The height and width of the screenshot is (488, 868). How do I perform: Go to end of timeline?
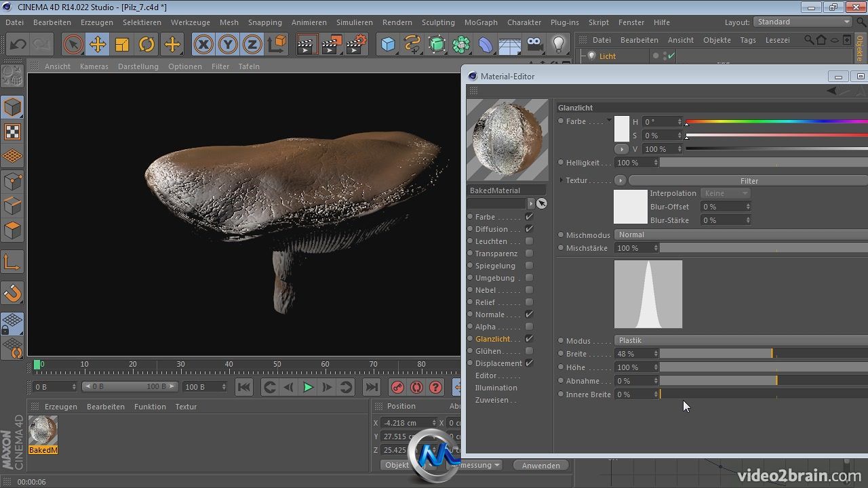[372, 387]
